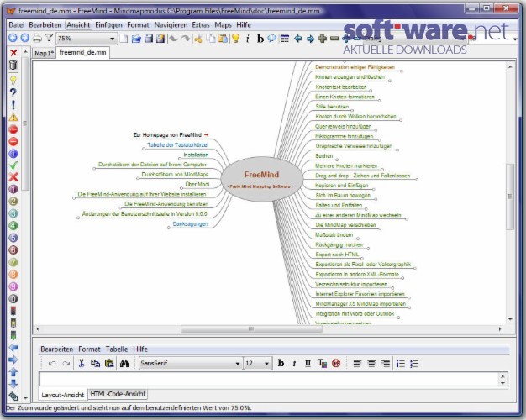Click the icon sidebar scroll up arrow
The height and width of the screenshot is (420, 526).
coord(25,52)
